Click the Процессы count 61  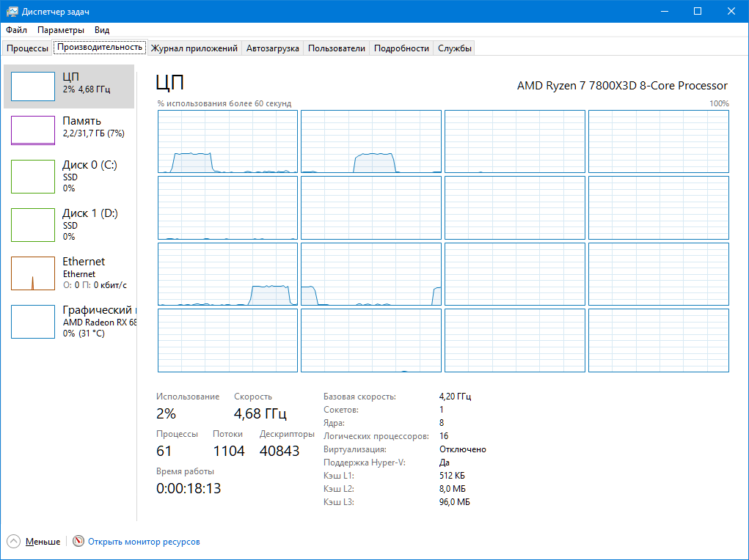(164, 451)
